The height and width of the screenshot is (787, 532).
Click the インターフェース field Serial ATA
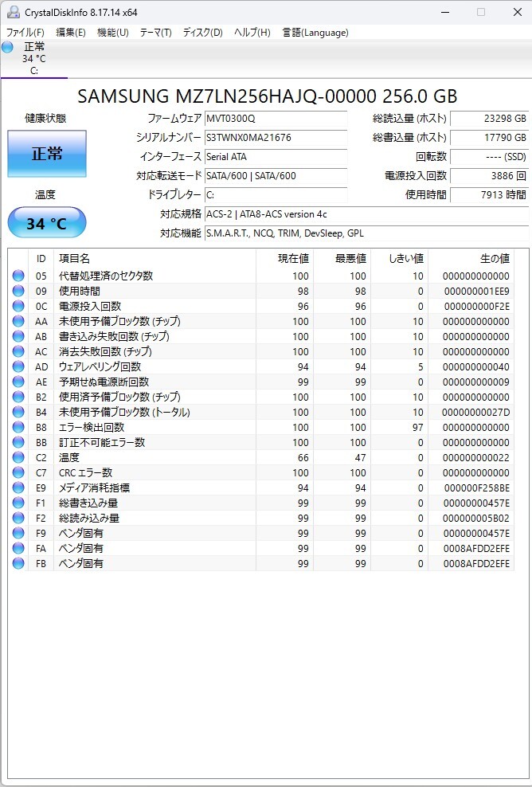[276, 157]
